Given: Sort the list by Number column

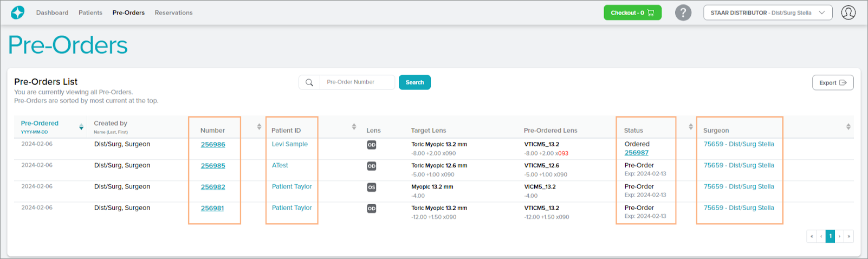Looking at the screenshot, I should pos(259,127).
